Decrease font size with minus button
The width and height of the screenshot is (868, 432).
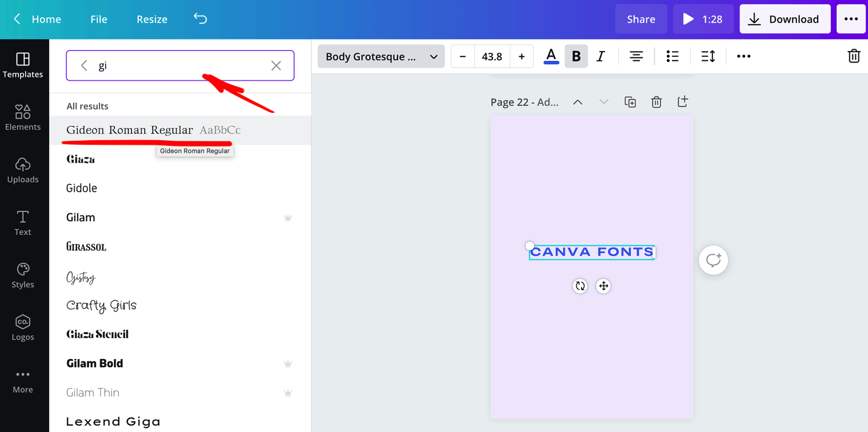[x=462, y=56]
